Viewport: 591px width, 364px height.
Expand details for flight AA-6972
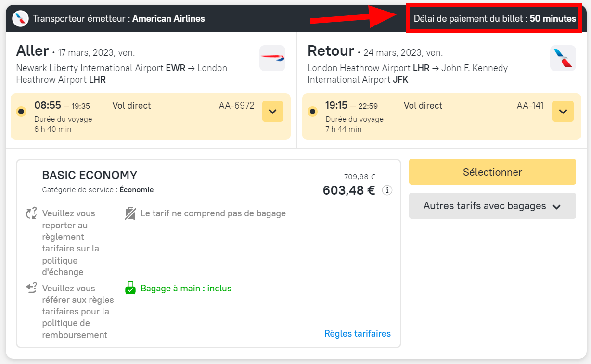(x=272, y=112)
